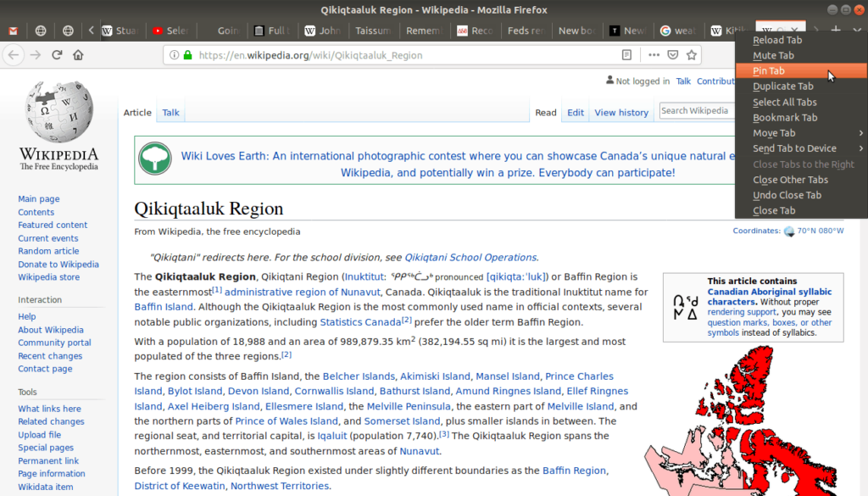Open the Statistics Canada link
Image resolution: width=868 pixels, height=496 pixels.
360,322
